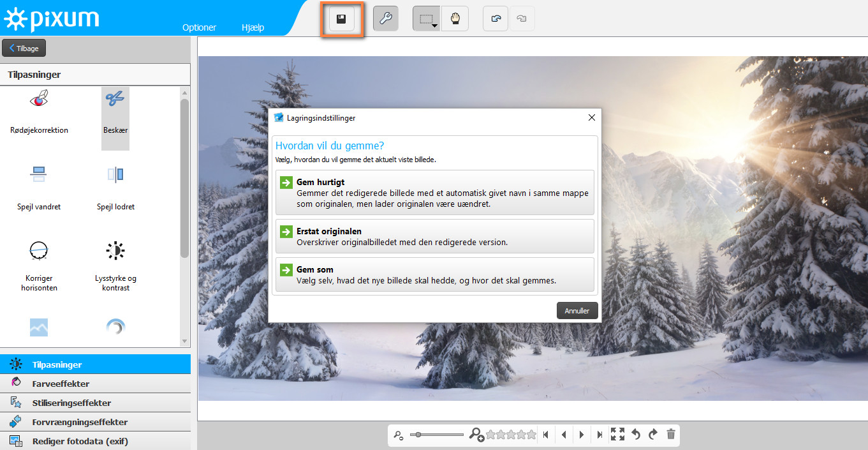Click the blue undo arrow in top toolbar
The height and width of the screenshot is (450, 868).
click(496, 19)
